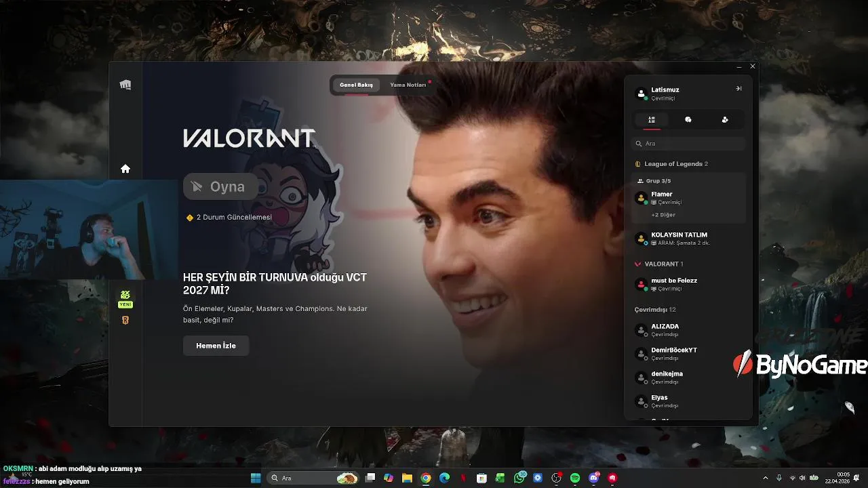
Task: Open the friends list tab icon
Action: (652, 120)
